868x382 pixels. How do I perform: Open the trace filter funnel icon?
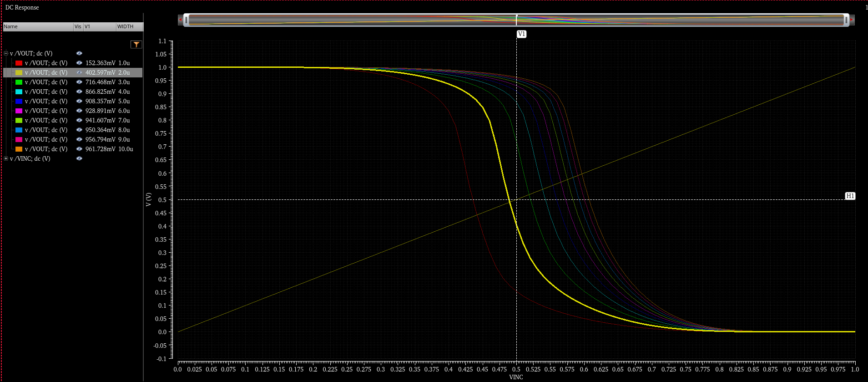(x=136, y=44)
